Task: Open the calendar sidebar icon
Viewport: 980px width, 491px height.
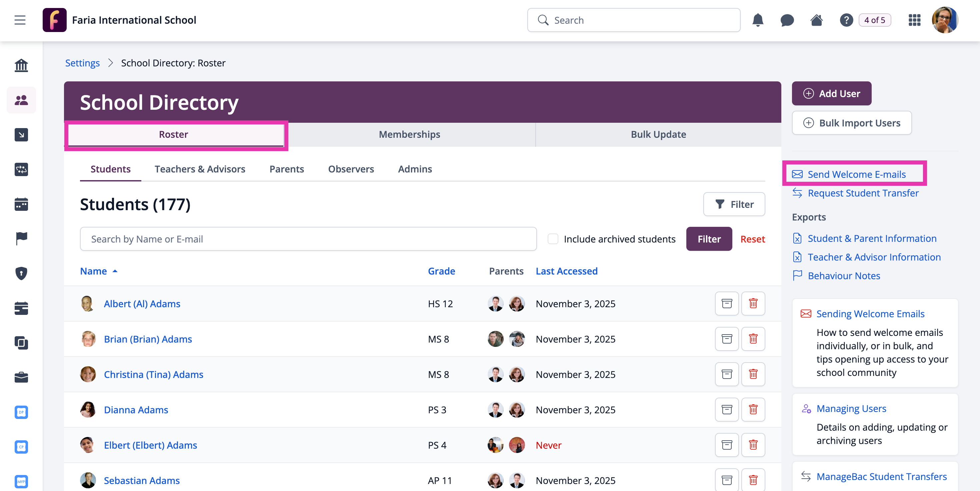Action: click(x=21, y=204)
